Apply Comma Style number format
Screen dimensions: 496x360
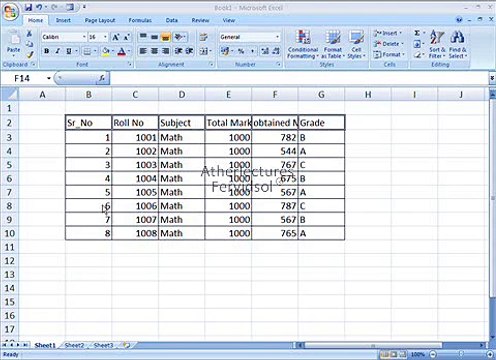[252, 51]
